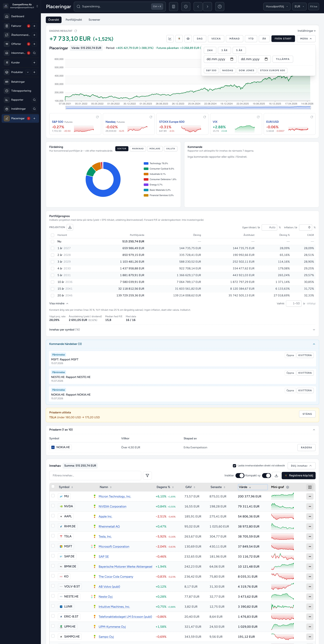Open the Huvudportfölj portfolio dropdown

(277, 7)
